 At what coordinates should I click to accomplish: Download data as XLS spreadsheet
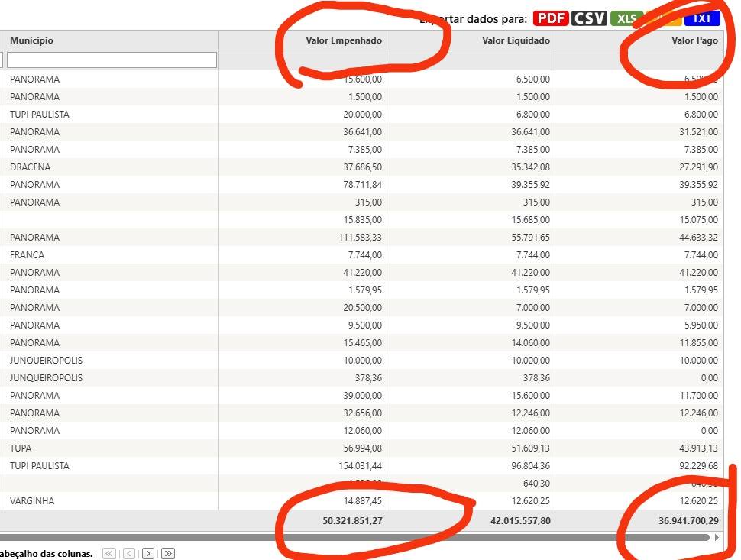626,18
